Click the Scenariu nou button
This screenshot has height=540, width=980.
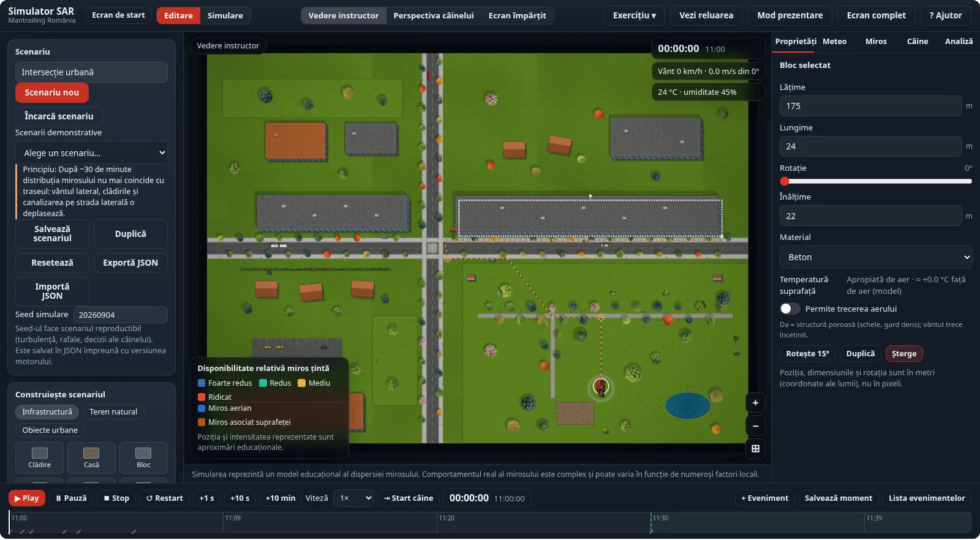(52, 92)
